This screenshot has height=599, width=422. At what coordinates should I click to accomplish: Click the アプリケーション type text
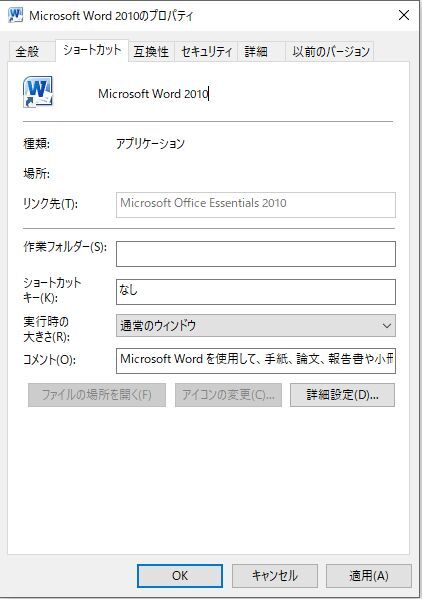tap(150, 144)
